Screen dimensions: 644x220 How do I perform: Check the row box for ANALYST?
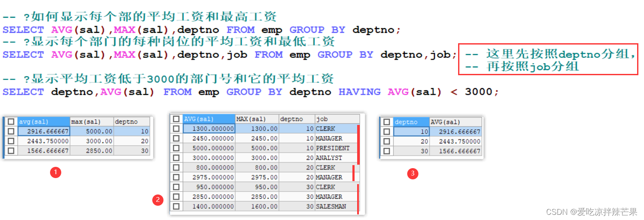coord(176,158)
